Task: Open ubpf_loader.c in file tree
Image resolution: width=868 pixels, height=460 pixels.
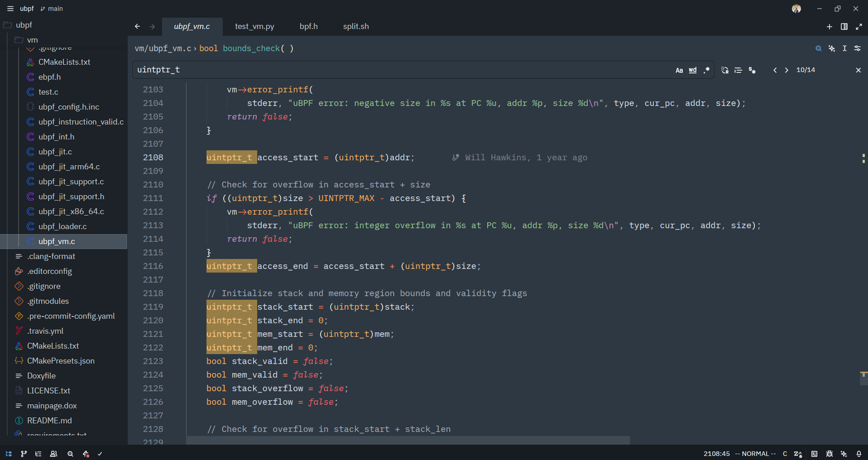Action: point(62,226)
